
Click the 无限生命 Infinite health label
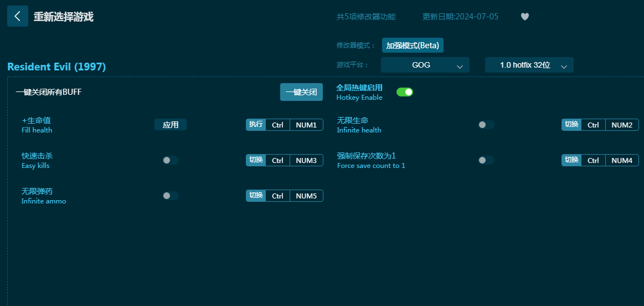point(359,125)
